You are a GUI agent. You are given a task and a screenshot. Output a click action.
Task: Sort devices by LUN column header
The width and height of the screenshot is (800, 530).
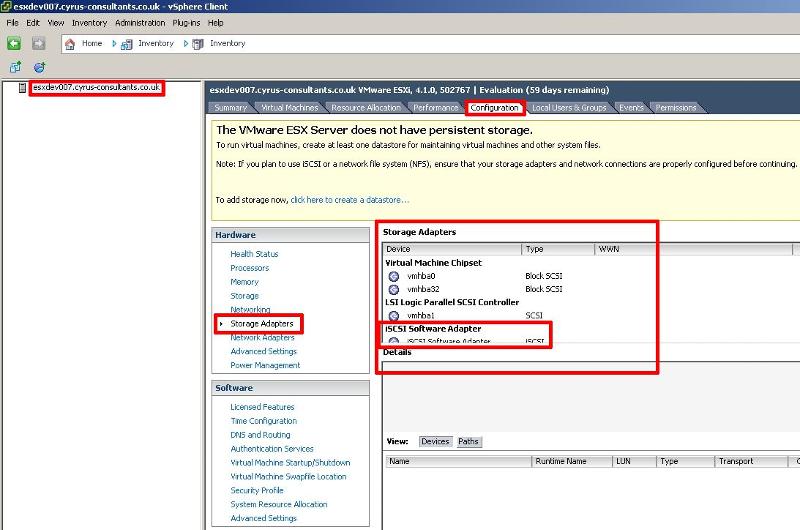(634, 462)
